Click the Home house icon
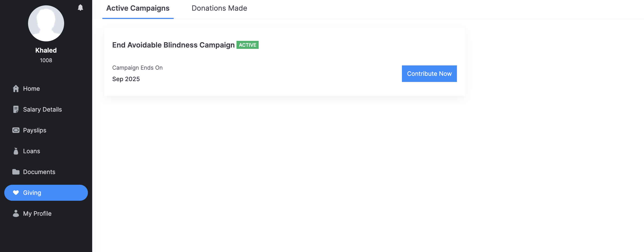The image size is (644, 252). tap(16, 89)
